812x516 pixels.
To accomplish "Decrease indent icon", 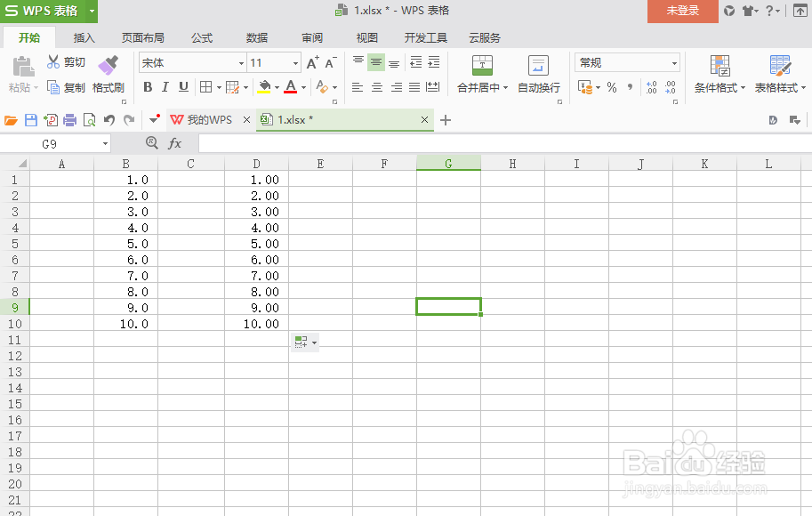I will click(x=416, y=62).
